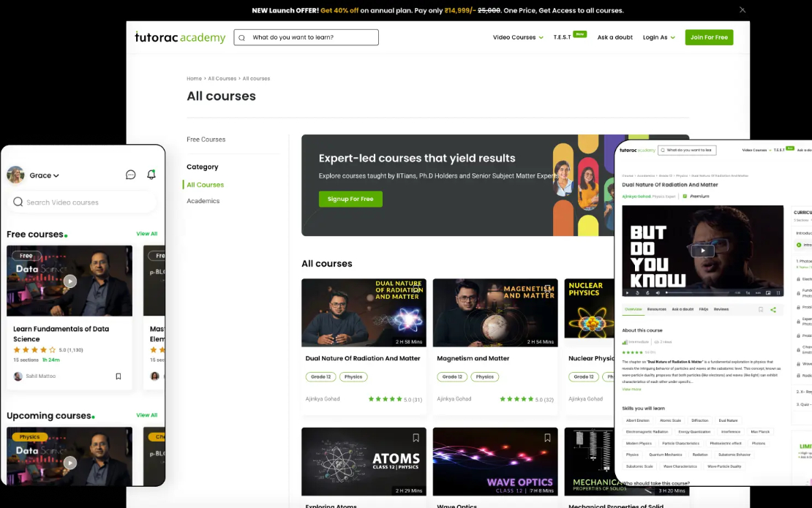Click the rewind icon in video controls
Viewport: 812px width, 508px height.
[637, 293]
